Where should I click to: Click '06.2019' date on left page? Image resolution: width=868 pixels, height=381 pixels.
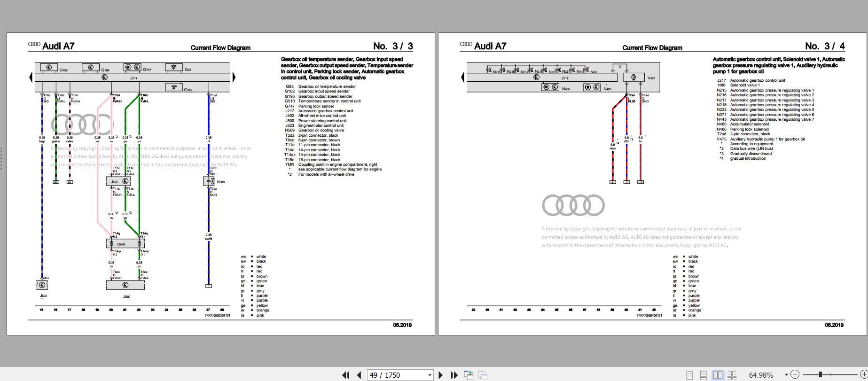click(x=402, y=325)
